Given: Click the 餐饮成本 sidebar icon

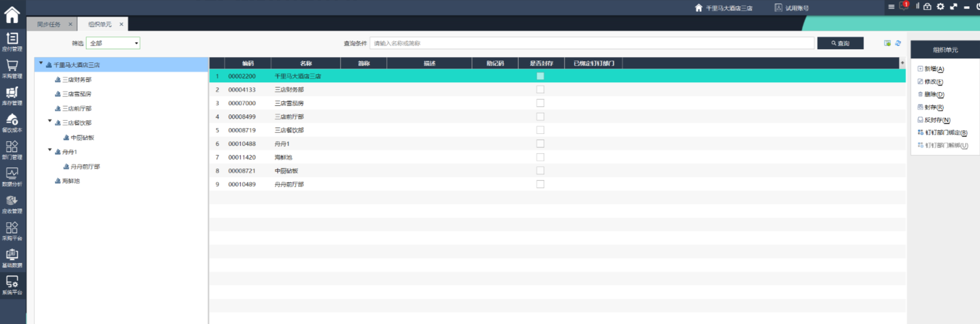Looking at the screenshot, I should tap(12, 122).
